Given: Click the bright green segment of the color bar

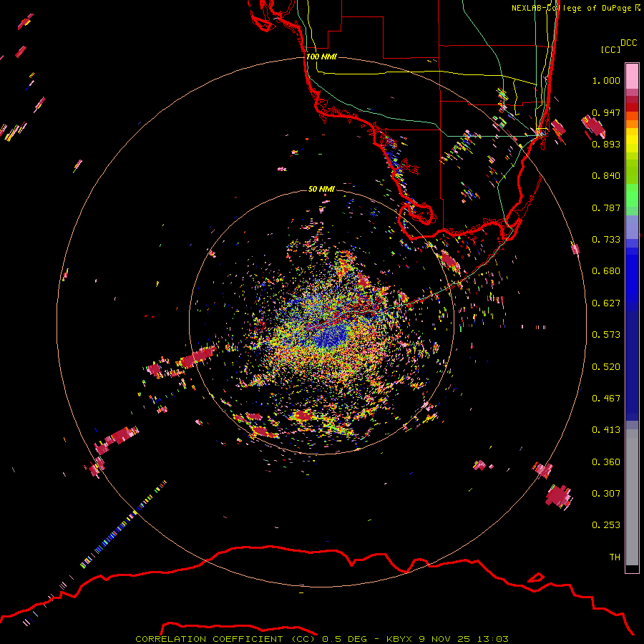Looking at the screenshot, I should click(632, 195).
